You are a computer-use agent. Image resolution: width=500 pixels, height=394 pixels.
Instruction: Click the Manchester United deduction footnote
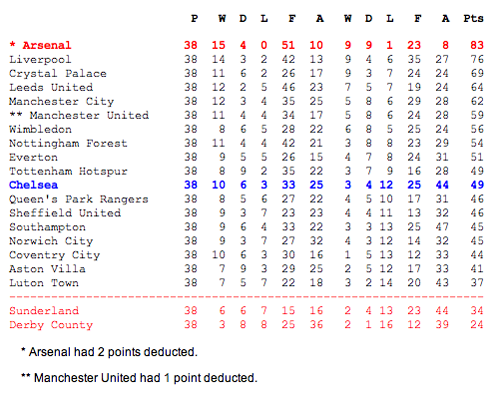pos(139,378)
